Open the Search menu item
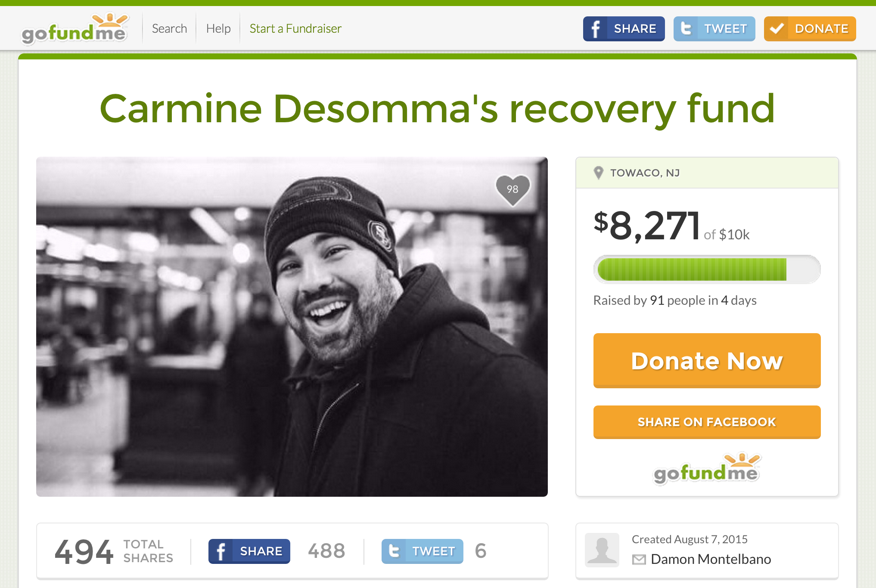The image size is (876, 588). coord(169,29)
